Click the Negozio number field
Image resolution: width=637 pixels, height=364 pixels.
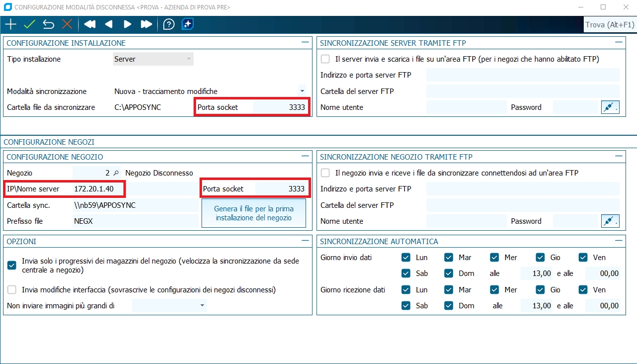pyautogui.click(x=92, y=173)
